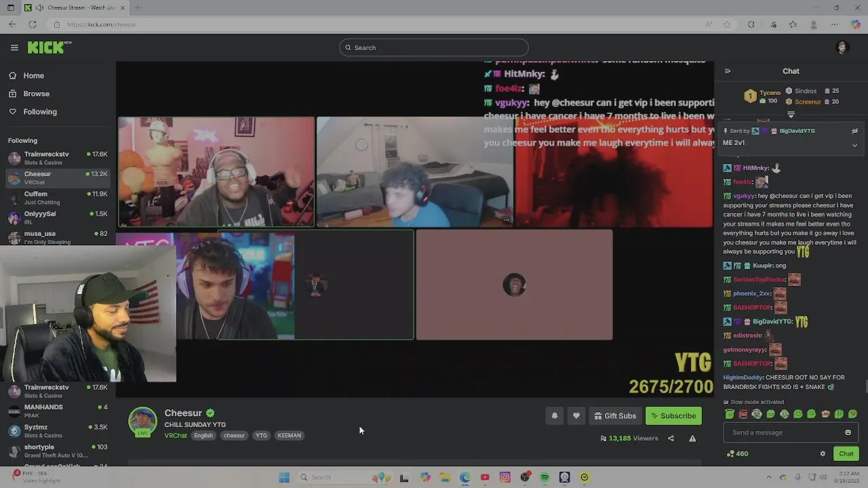The width and height of the screenshot is (868, 488).
Task: Select the English language tag
Action: (203, 436)
